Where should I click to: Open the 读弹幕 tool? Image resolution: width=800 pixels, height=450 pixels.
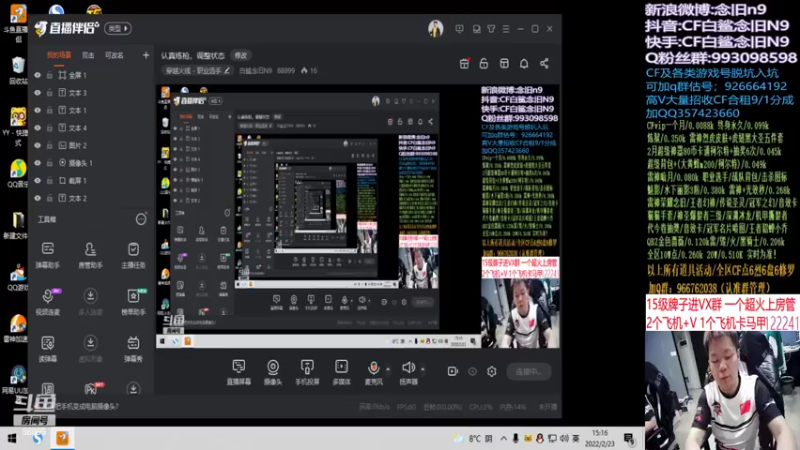tap(47, 348)
